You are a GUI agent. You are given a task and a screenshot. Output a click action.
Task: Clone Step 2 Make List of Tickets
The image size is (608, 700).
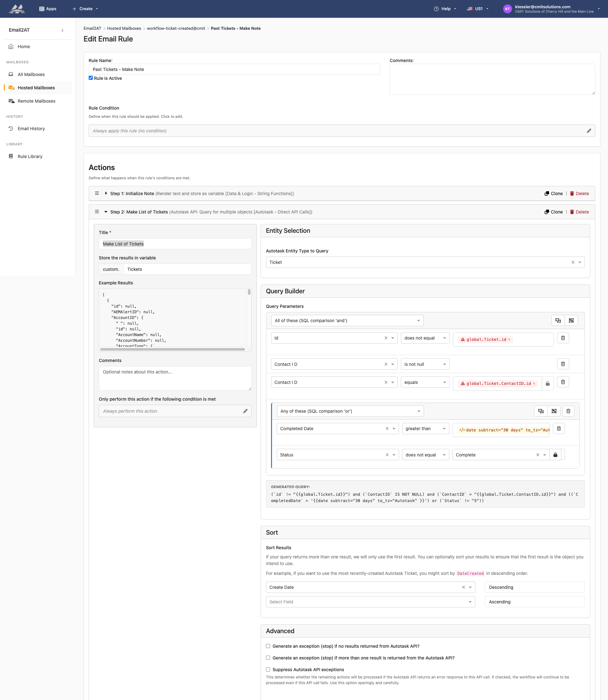[x=554, y=212]
